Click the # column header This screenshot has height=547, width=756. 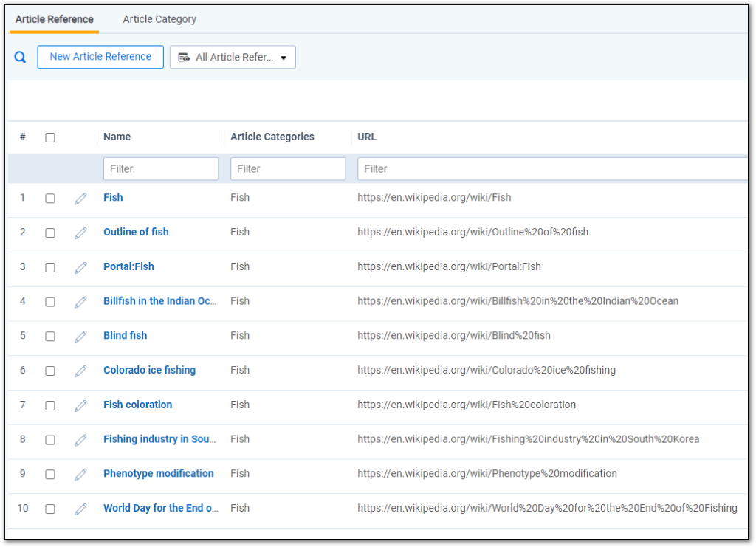(23, 137)
